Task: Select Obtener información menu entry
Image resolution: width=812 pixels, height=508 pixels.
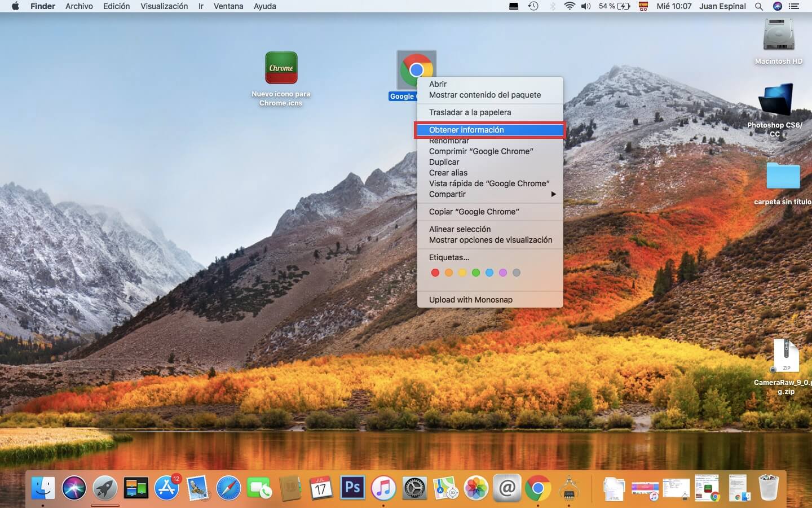Action: (x=490, y=130)
